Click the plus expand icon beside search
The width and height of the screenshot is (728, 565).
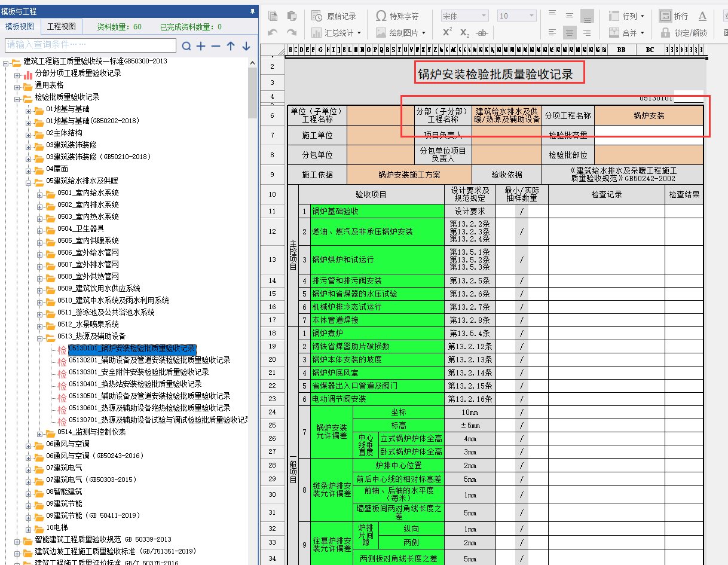pos(201,46)
